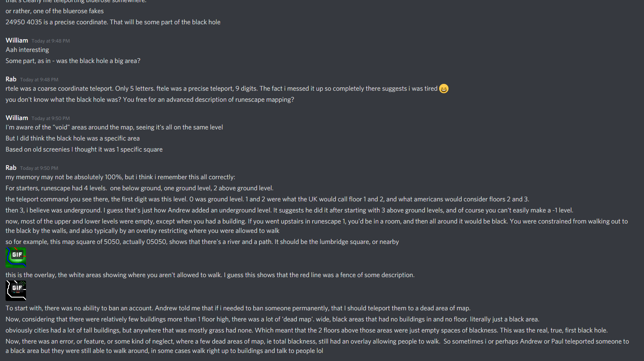Select the "24950 4035 is a precise coordinate" message

click(x=113, y=22)
